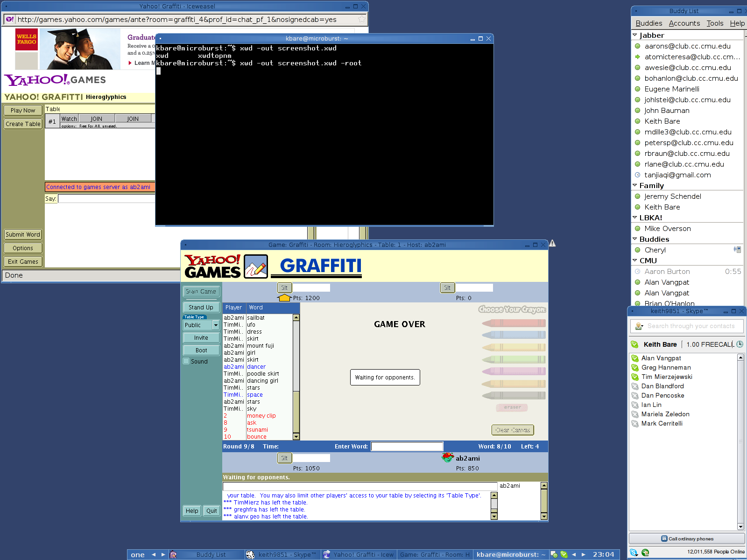
Task: Click the Create Table button
Action: point(23,124)
